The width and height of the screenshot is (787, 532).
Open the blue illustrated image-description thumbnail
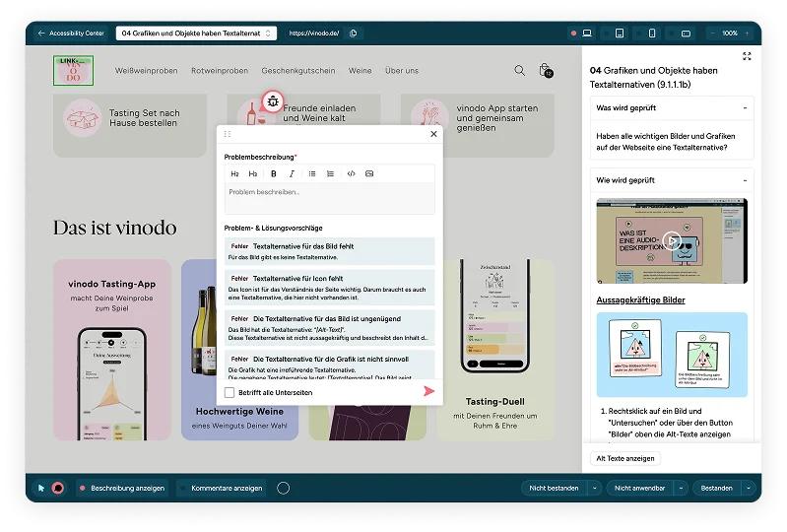[x=672, y=355]
